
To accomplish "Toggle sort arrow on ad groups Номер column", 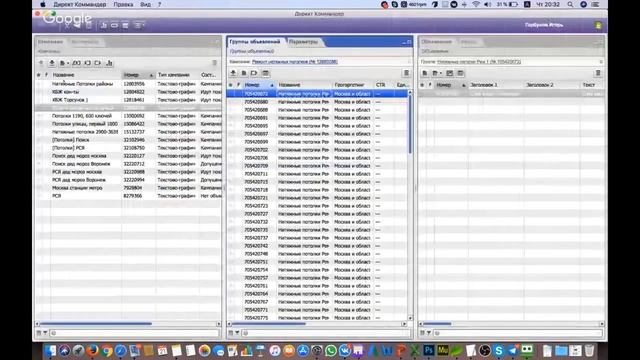I will pos(272,85).
